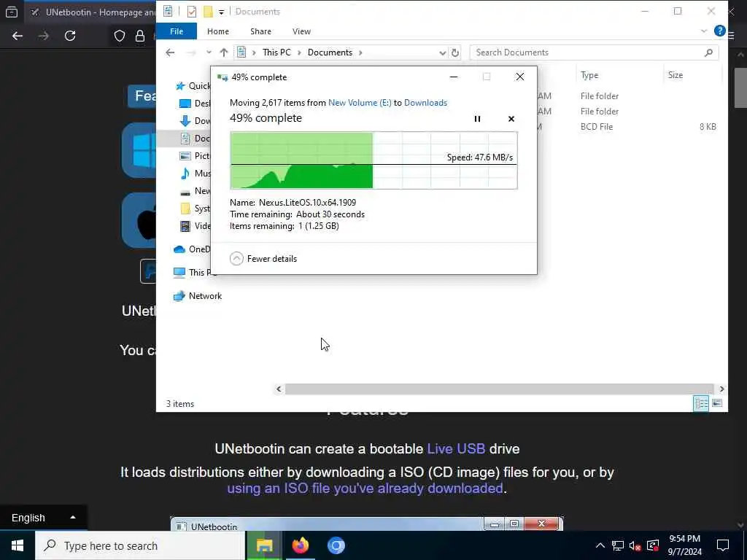Click browser shield tracking protection icon
Image resolution: width=747 pixels, height=560 pixels.
[x=120, y=36]
